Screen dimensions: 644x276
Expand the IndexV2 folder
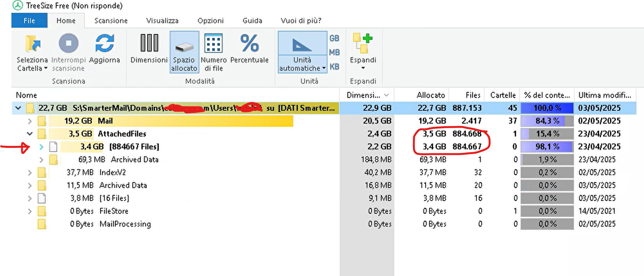(30, 173)
